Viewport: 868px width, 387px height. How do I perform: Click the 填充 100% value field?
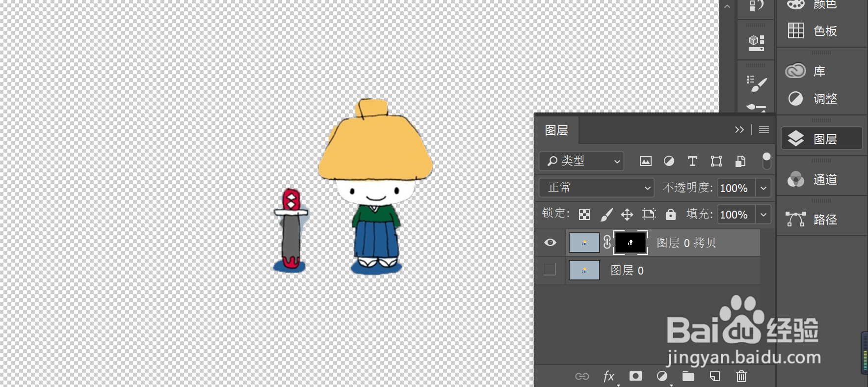[x=736, y=215]
